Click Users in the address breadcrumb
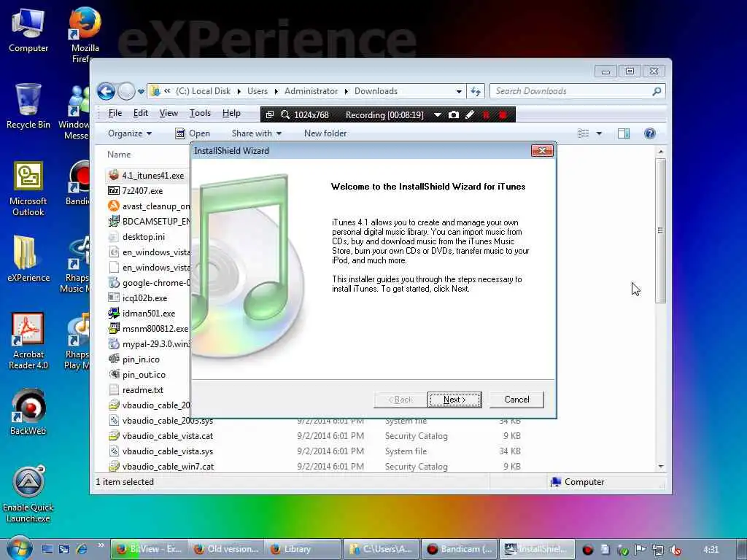 [x=258, y=91]
